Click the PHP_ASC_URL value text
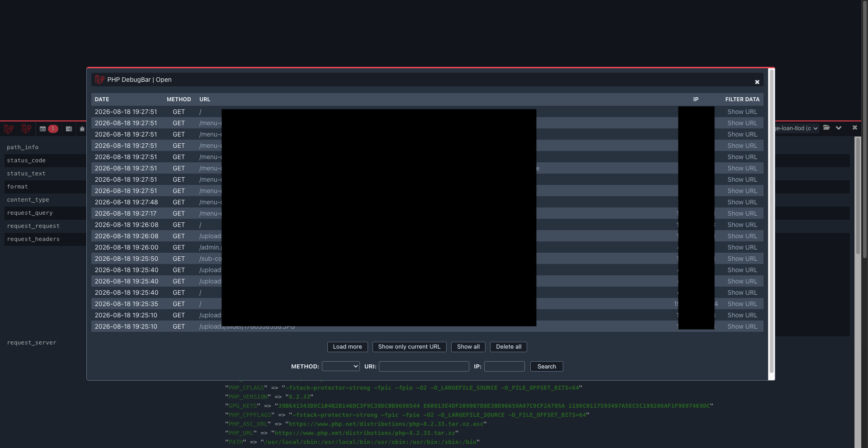The height and width of the screenshot is (448, 868). coord(386,424)
